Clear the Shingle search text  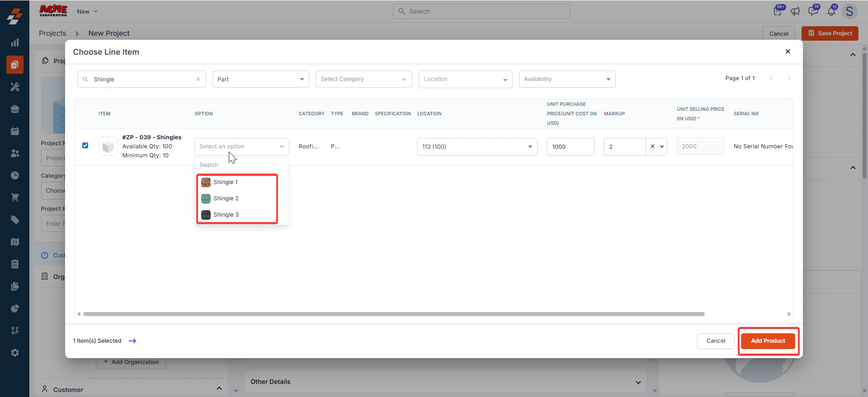click(x=198, y=79)
